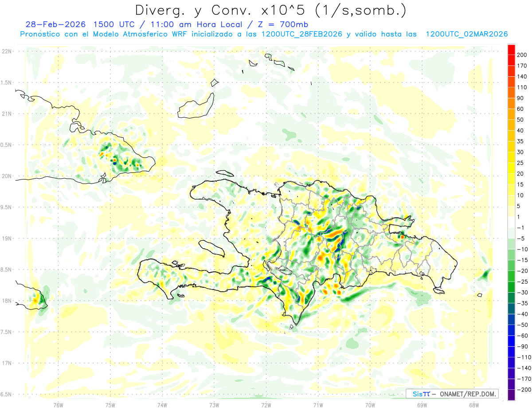Click the 'SisTT - ONAMET/REP.DOM.' label
The image size is (532, 411).
[x=452, y=393]
